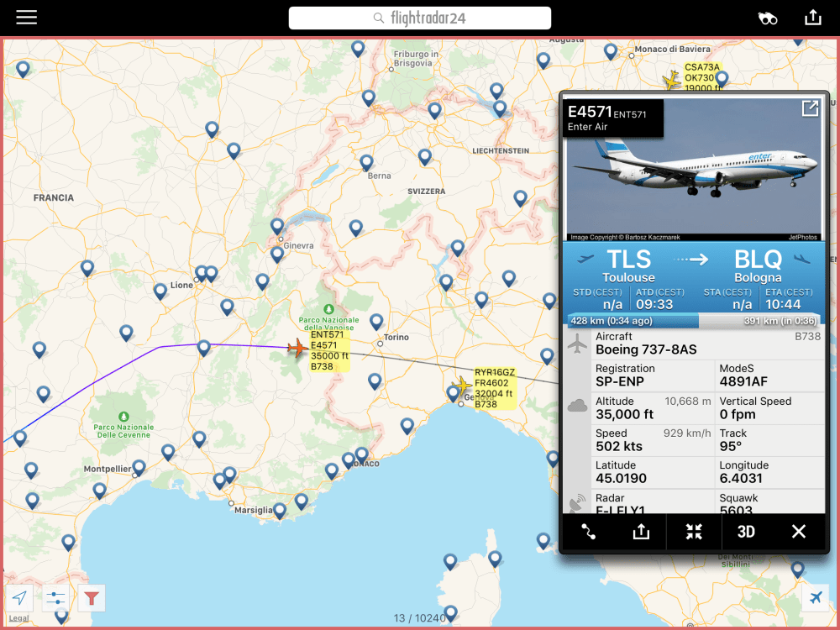
Task: Open the Legal link
Action: 18,618
